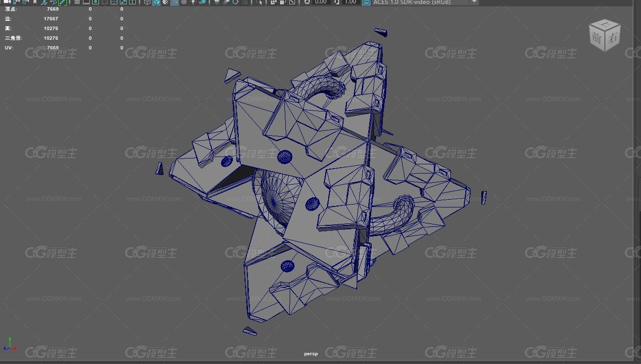Click Screen Space Ambient Occlusion icon

(216, 2)
